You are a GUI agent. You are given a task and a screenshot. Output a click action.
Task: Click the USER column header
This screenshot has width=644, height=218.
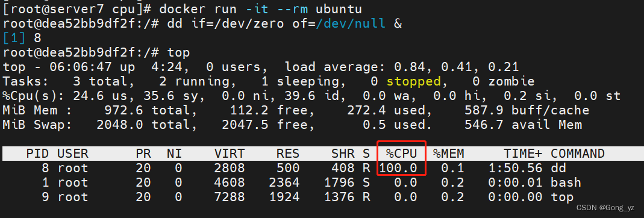pyautogui.click(x=73, y=154)
